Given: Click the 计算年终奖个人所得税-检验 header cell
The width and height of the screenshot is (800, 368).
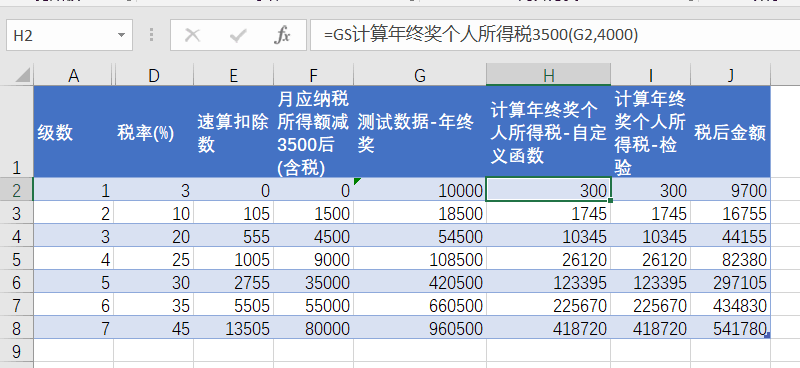Looking at the screenshot, I should pyautogui.click(x=651, y=132).
